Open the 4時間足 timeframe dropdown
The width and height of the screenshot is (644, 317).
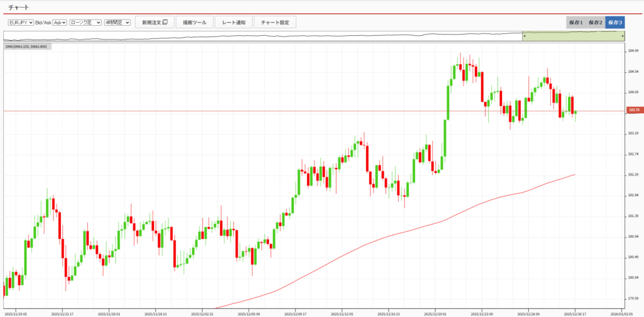pyautogui.click(x=117, y=23)
